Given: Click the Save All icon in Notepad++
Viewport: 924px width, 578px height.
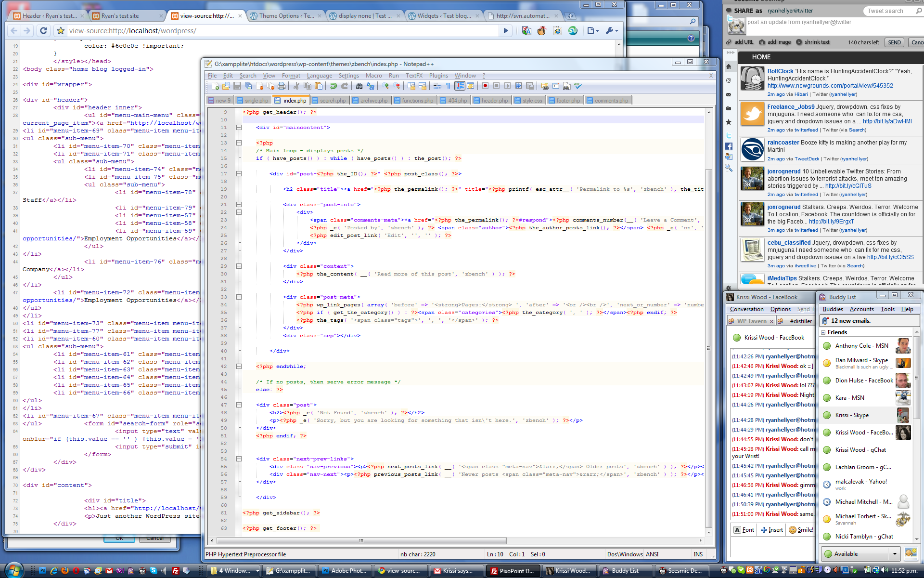Looking at the screenshot, I should click(248, 86).
